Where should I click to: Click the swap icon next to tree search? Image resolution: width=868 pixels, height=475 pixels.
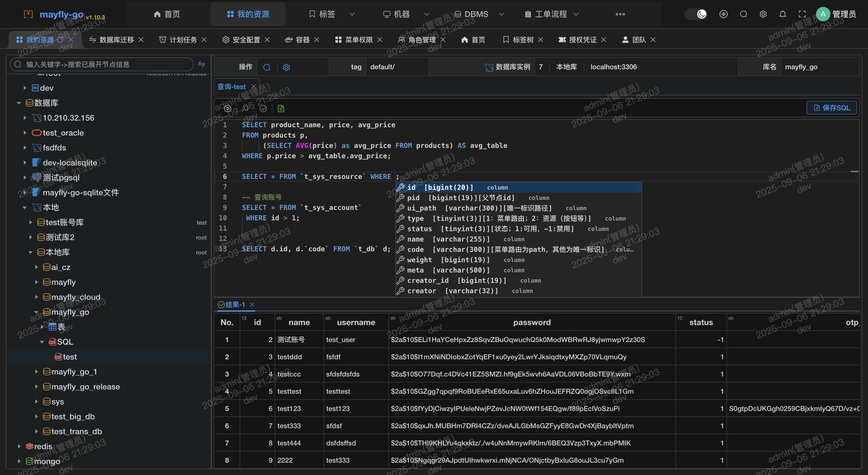click(201, 64)
